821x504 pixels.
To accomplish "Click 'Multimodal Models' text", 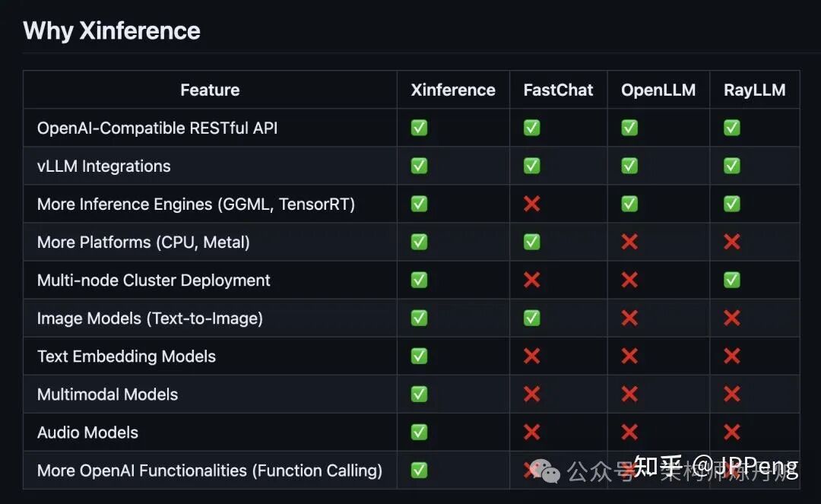I will click(x=107, y=395).
